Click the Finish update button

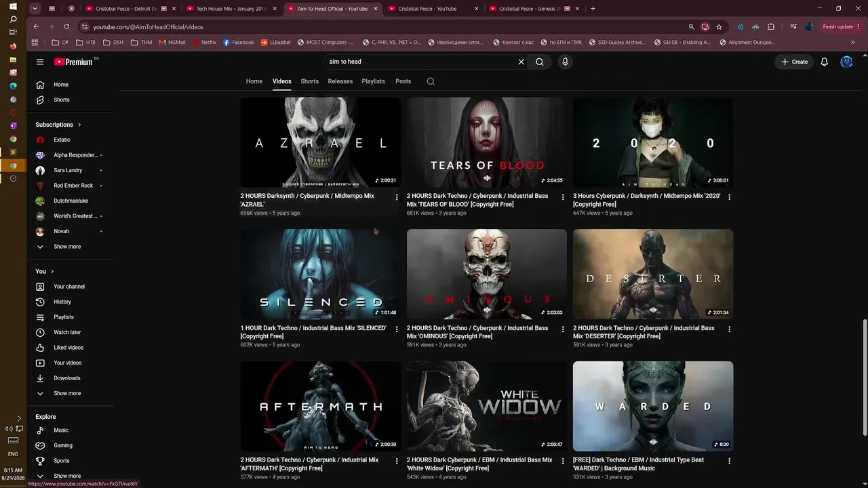pos(841,26)
